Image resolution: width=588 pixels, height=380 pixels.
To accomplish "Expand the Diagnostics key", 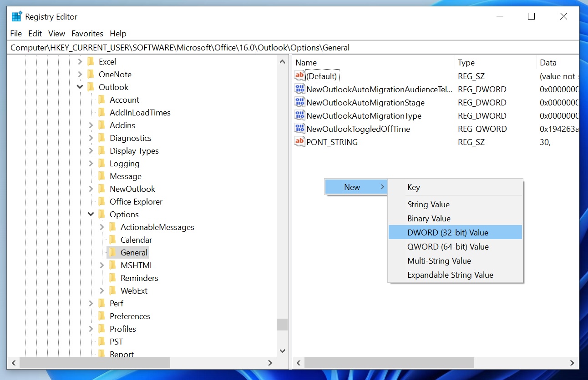I will pos(91,138).
